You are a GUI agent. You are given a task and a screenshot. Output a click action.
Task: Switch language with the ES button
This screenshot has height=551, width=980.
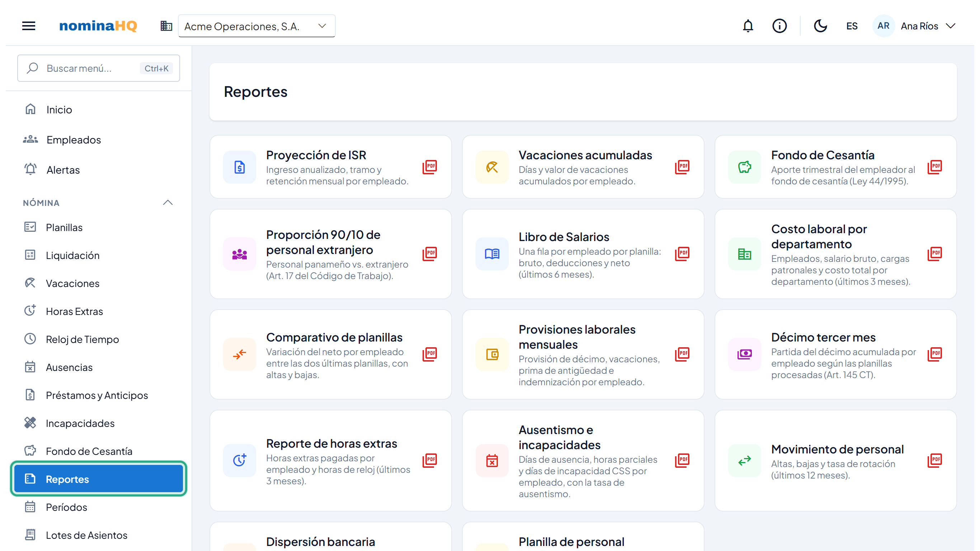852,26
